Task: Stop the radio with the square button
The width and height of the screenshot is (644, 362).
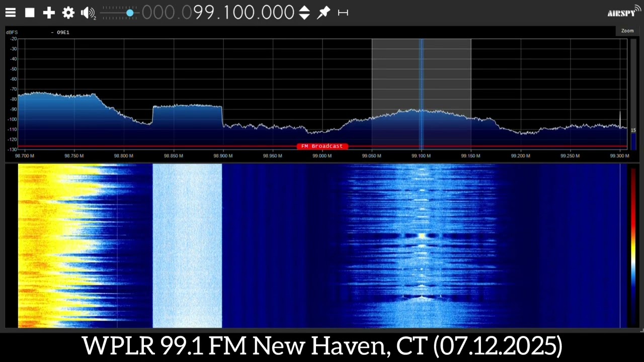Action: pyautogui.click(x=30, y=13)
